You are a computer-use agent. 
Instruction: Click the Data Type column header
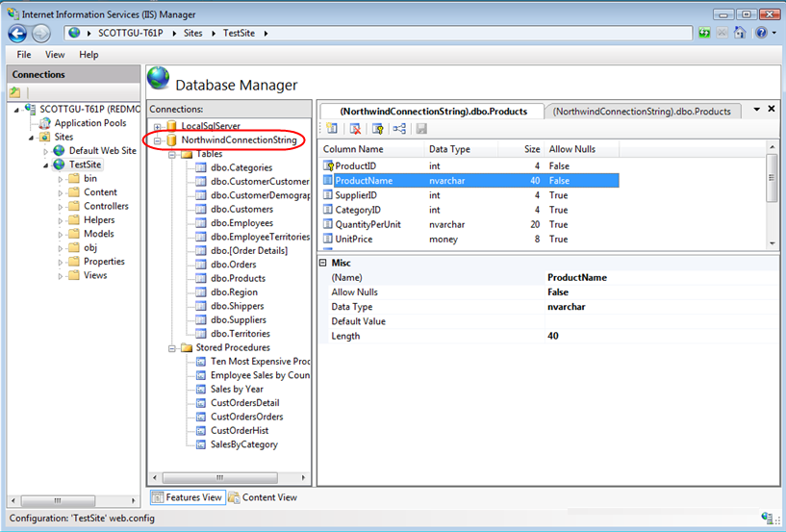click(x=461, y=149)
